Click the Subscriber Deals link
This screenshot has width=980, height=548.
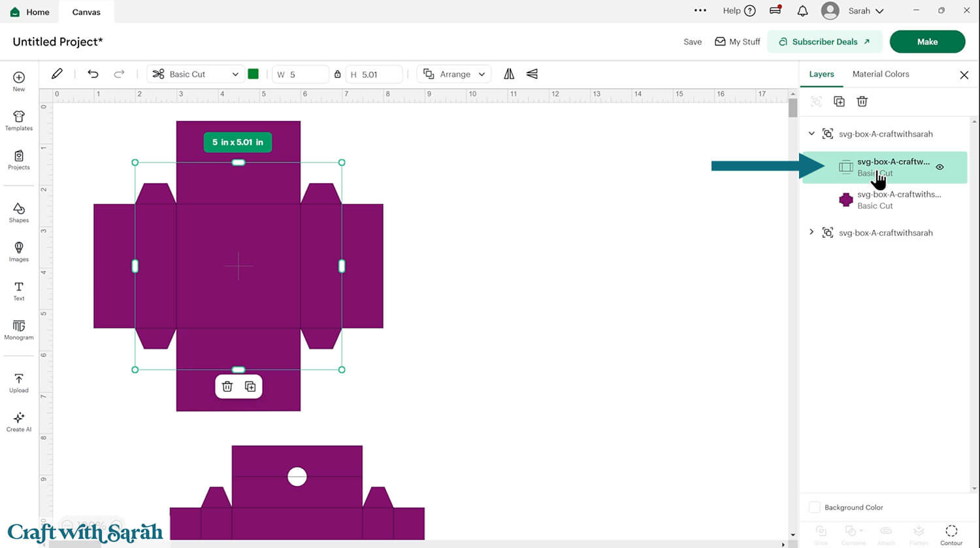click(824, 42)
